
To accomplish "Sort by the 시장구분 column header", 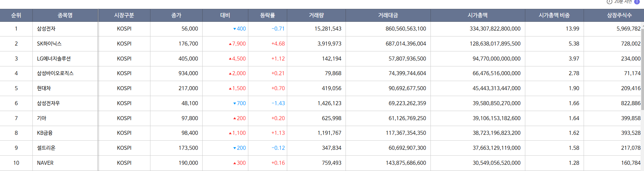I will click(124, 15).
